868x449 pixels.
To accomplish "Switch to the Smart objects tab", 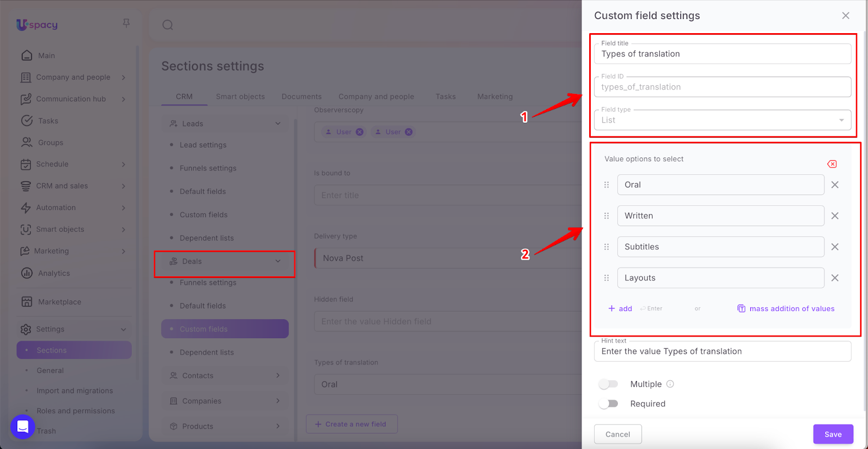I will 240,97.
